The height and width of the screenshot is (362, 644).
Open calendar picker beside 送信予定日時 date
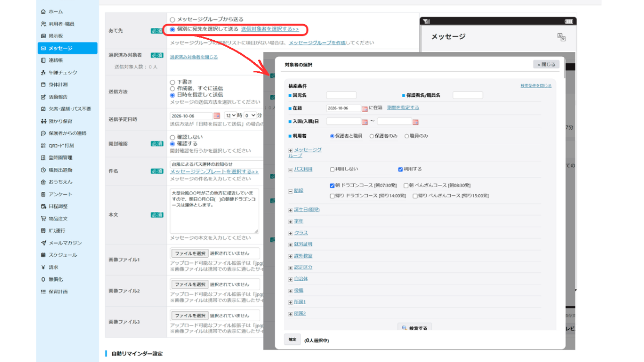click(x=217, y=115)
